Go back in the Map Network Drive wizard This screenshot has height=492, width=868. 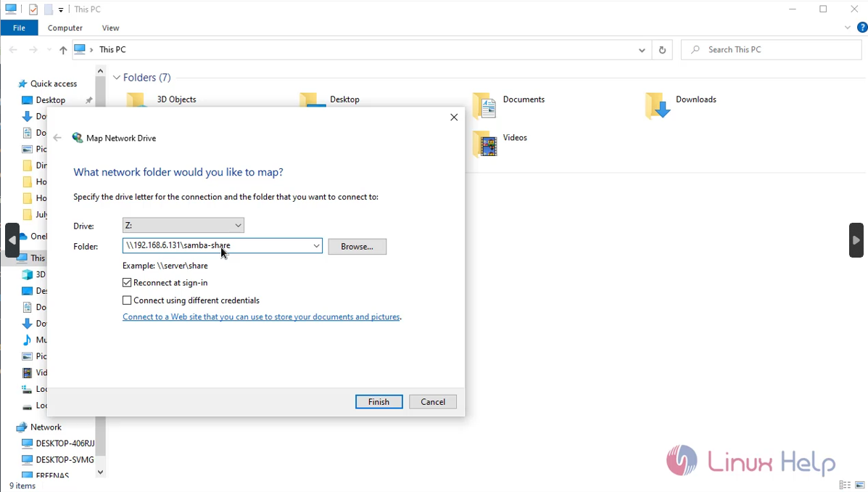click(x=57, y=138)
